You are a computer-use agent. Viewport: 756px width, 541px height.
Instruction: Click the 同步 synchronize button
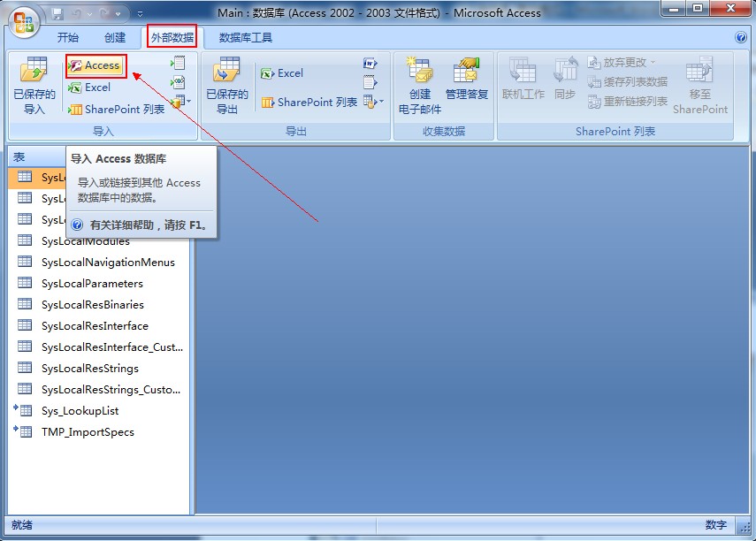pyautogui.click(x=565, y=79)
